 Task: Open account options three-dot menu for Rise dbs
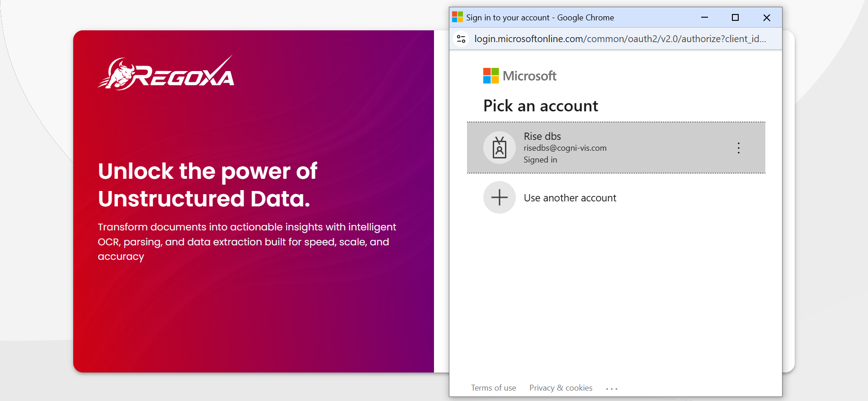point(738,148)
